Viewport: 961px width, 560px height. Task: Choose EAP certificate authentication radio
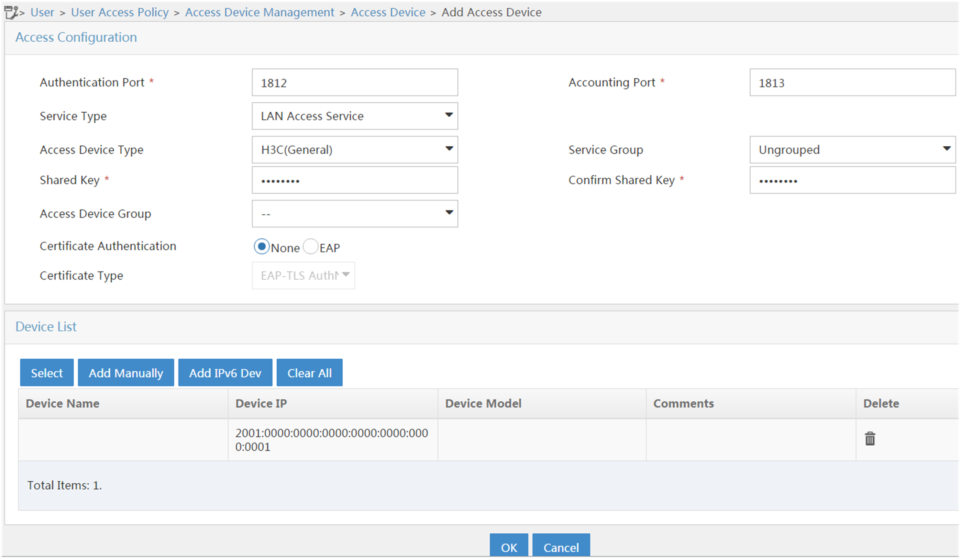(x=310, y=247)
